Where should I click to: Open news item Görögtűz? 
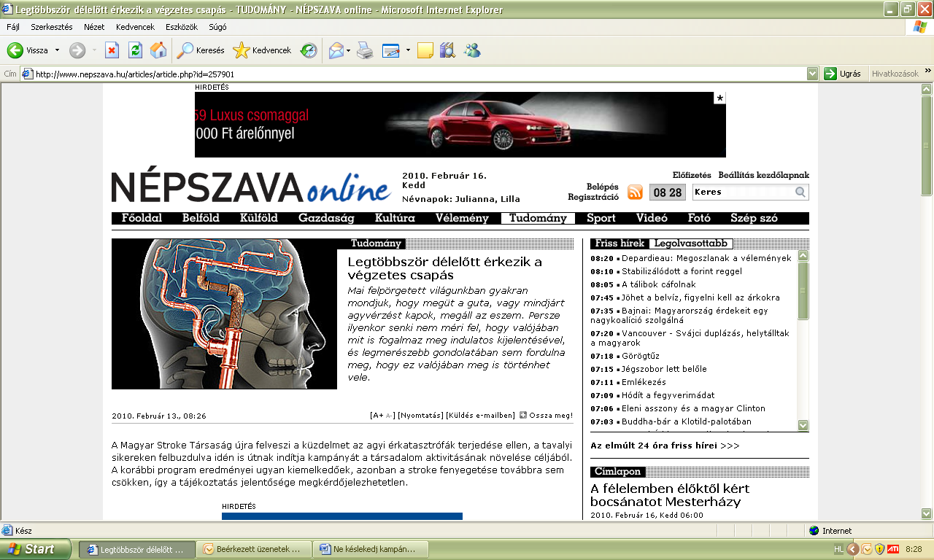click(640, 356)
